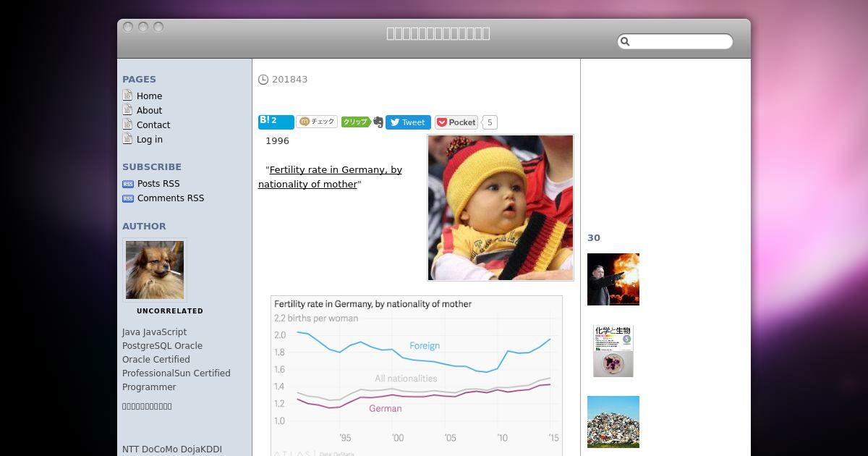The height and width of the screenshot is (456, 868).
Task: Click into the search input field
Action: [675, 42]
